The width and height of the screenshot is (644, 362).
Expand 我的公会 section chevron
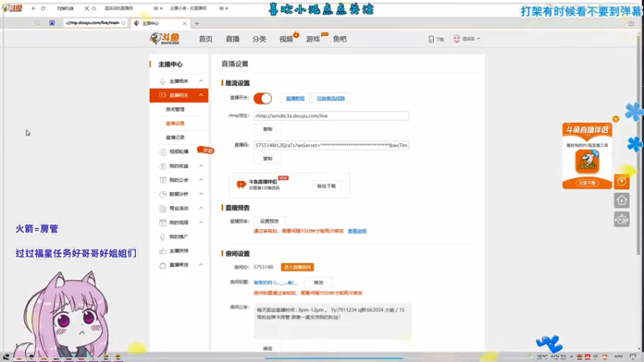[201, 180]
